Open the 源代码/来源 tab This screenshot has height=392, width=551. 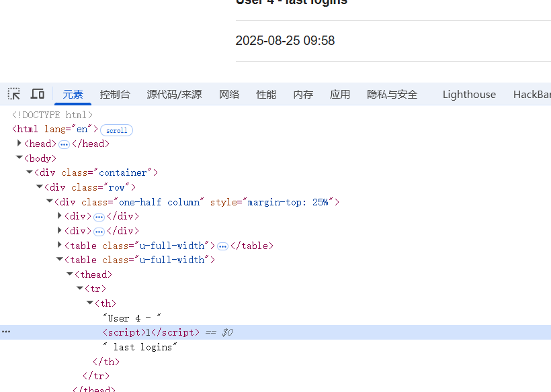[x=174, y=95]
